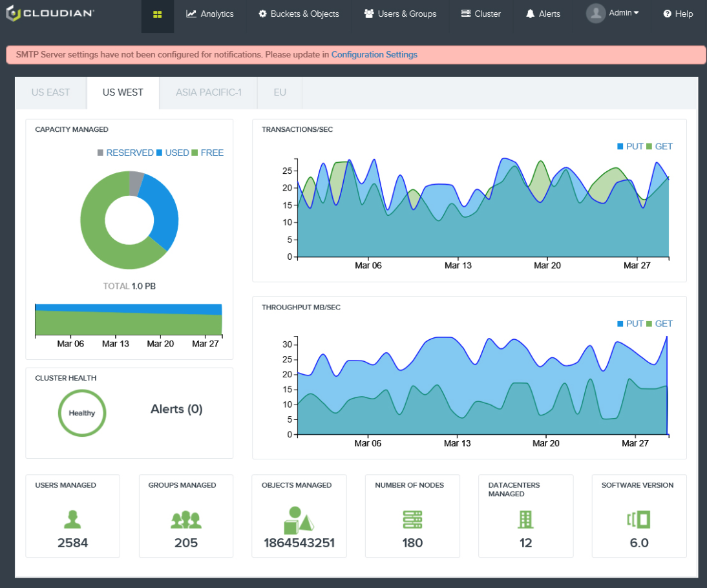Open the Help menu

point(678,14)
